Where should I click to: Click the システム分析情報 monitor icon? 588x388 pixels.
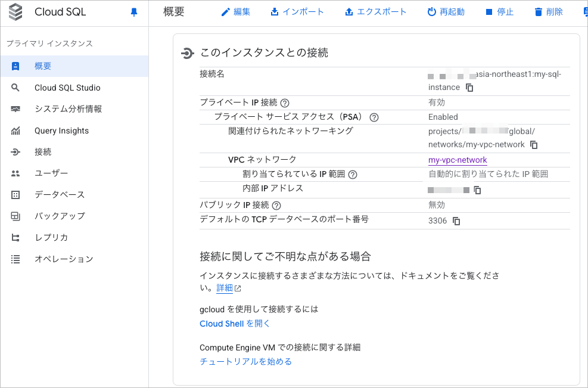pyautogui.click(x=15, y=109)
